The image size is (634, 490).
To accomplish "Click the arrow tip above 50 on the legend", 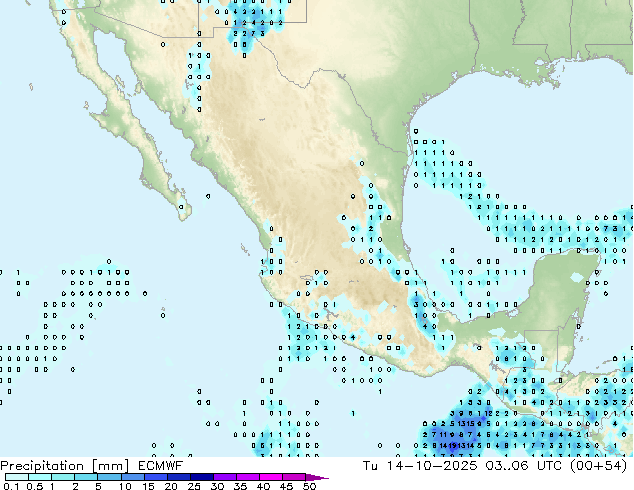I will coord(317,478).
